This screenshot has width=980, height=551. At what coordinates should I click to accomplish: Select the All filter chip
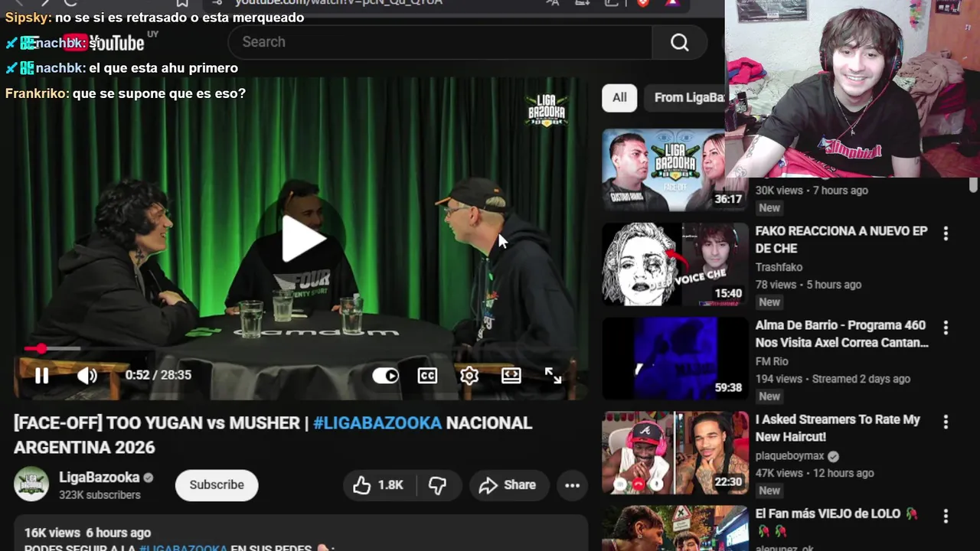coord(619,97)
